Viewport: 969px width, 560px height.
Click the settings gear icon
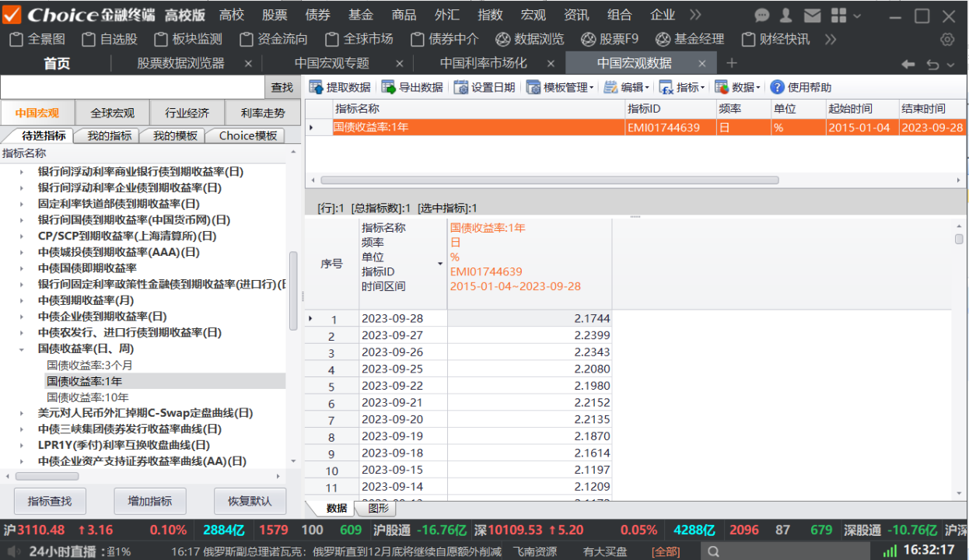coord(947,39)
